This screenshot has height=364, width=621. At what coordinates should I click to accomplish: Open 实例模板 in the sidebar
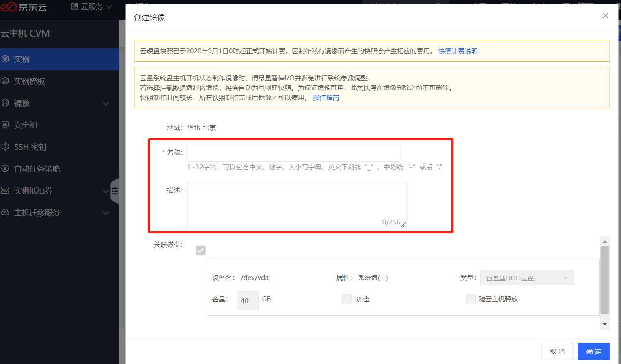pyautogui.click(x=59, y=81)
